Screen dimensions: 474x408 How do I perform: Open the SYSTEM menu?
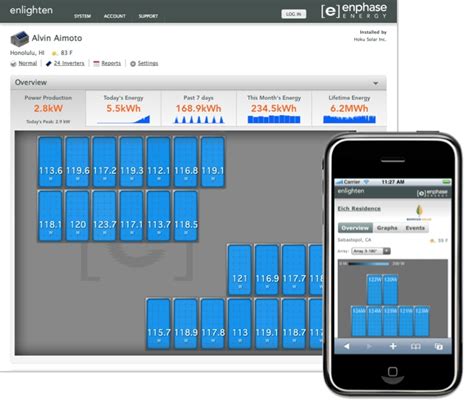(82, 16)
